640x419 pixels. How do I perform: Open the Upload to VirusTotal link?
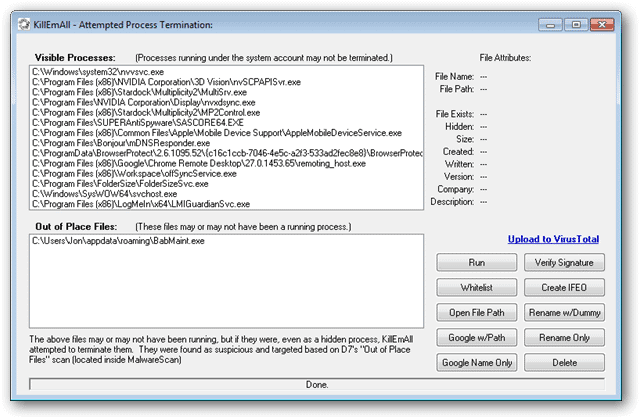(553, 239)
